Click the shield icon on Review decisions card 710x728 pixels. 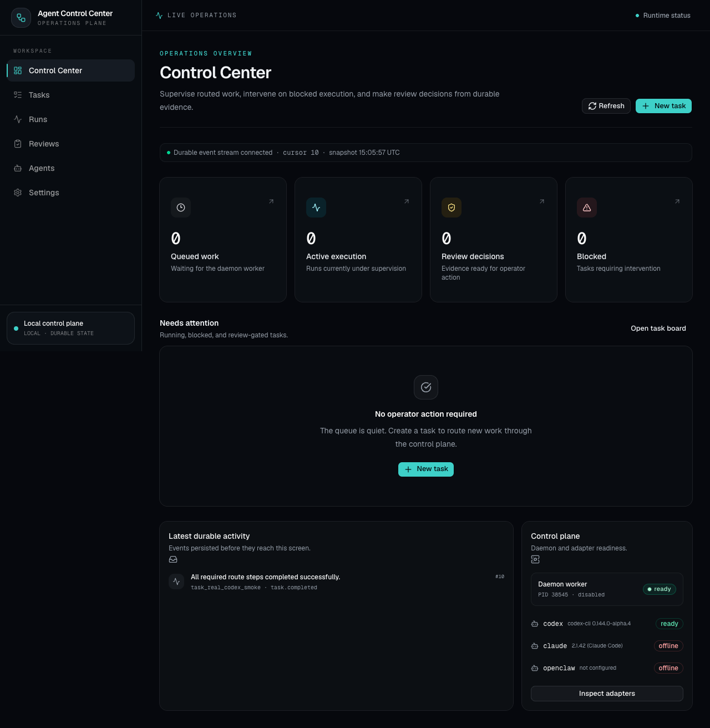452,208
